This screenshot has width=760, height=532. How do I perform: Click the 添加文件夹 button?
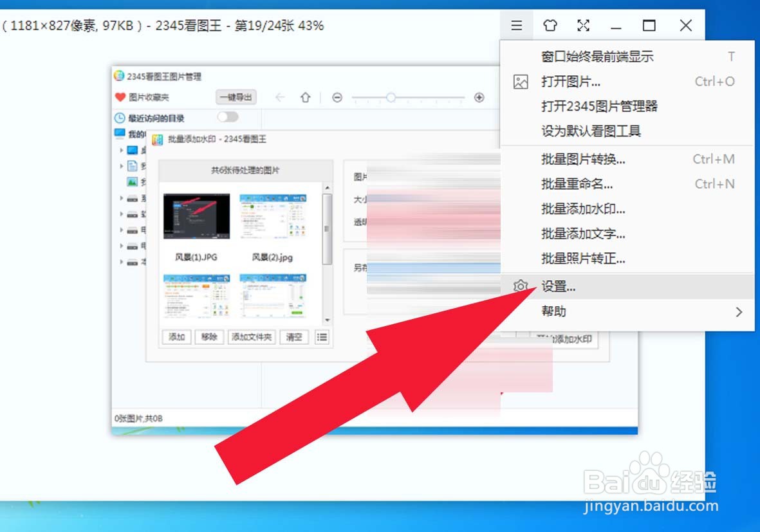coord(251,336)
